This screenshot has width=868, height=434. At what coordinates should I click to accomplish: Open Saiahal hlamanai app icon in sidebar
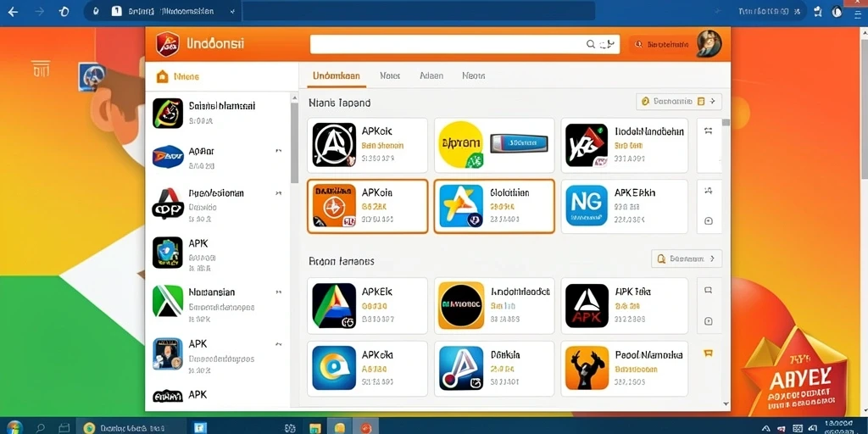point(167,113)
